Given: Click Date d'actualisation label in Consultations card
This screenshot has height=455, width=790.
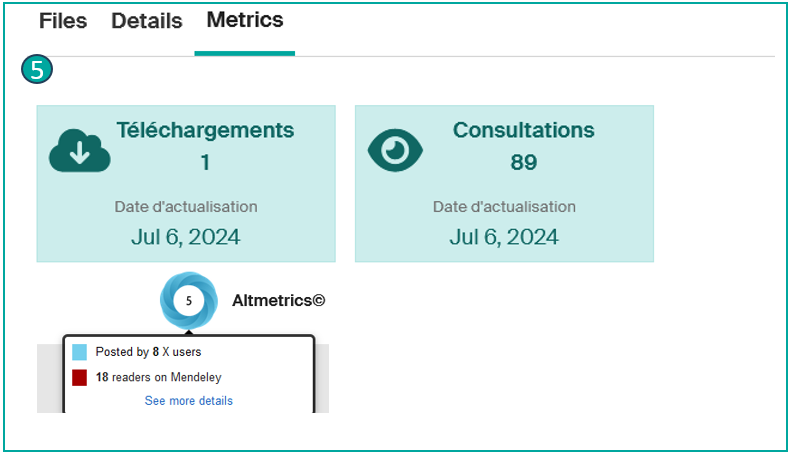Looking at the screenshot, I should tap(504, 207).
